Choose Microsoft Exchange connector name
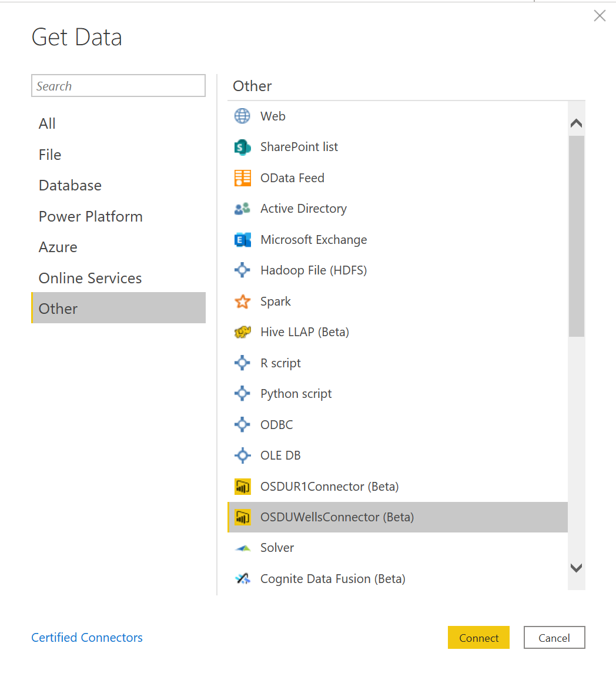The width and height of the screenshot is (616, 680). click(x=314, y=239)
